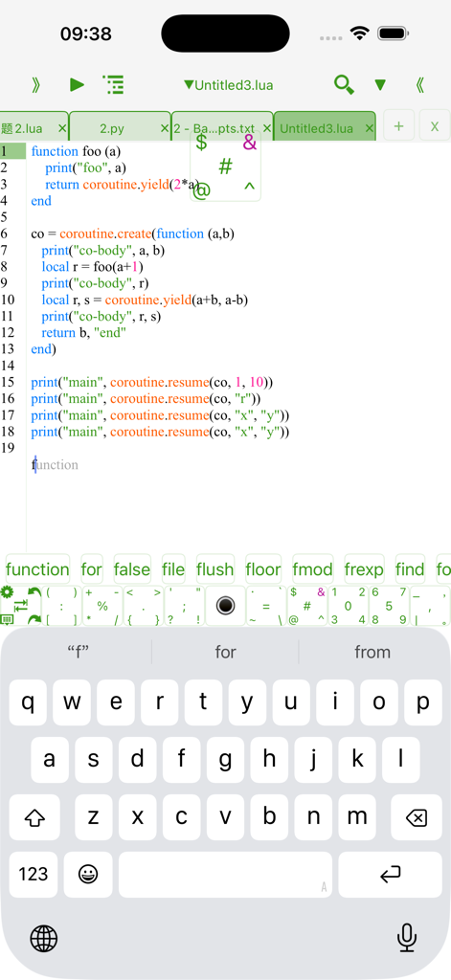Insert the 'find' code suggestion
The height and width of the screenshot is (980, 451).
(x=410, y=569)
